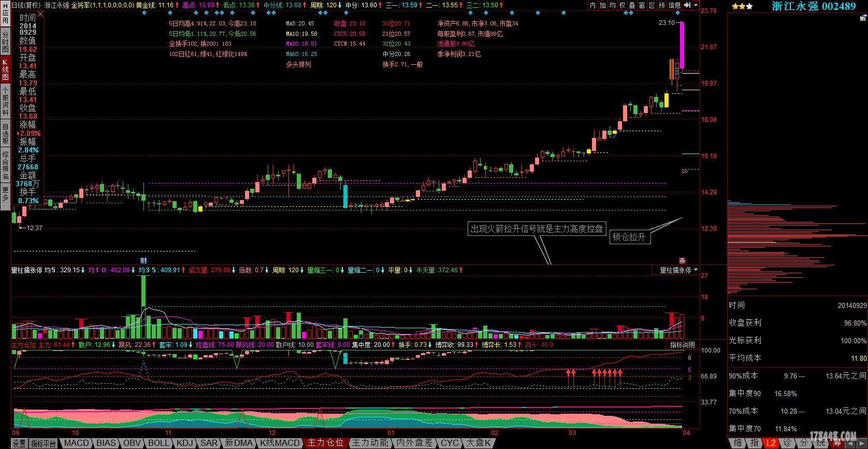Switch to the 新DMA indicator tab
Image resolution: width=868 pixels, height=449 pixels.
point(239,443)
